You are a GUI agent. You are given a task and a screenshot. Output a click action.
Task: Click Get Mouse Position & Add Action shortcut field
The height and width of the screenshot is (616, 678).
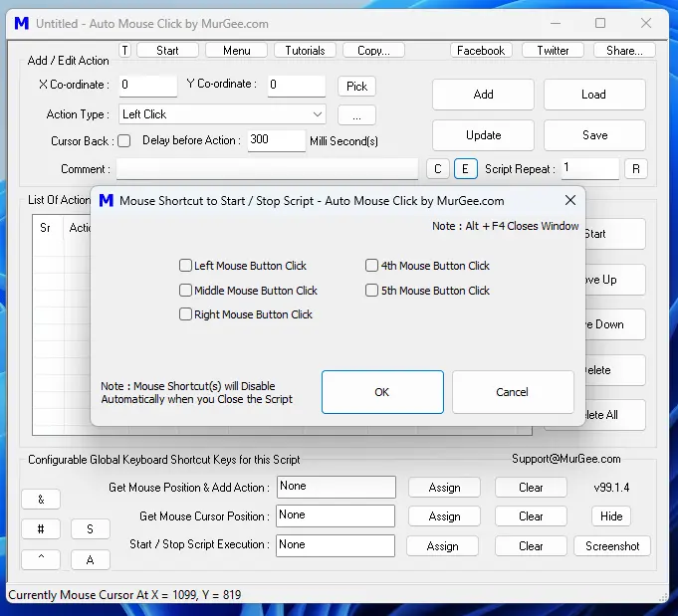click(x=336, y=487)
